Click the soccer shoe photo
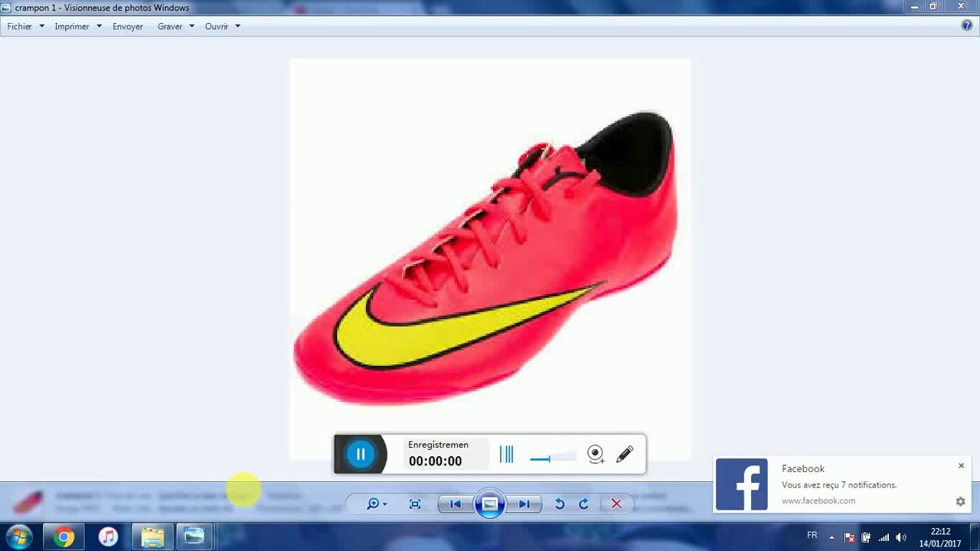The height and width of the screenshot is (551, 980). coord(490,259)
